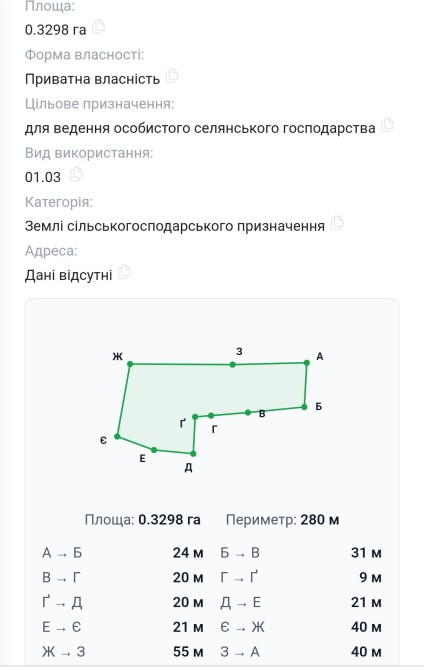Click vertex point В on the plan
The width and height of the screenshot is (424, 670).
[x=248, y=412]
